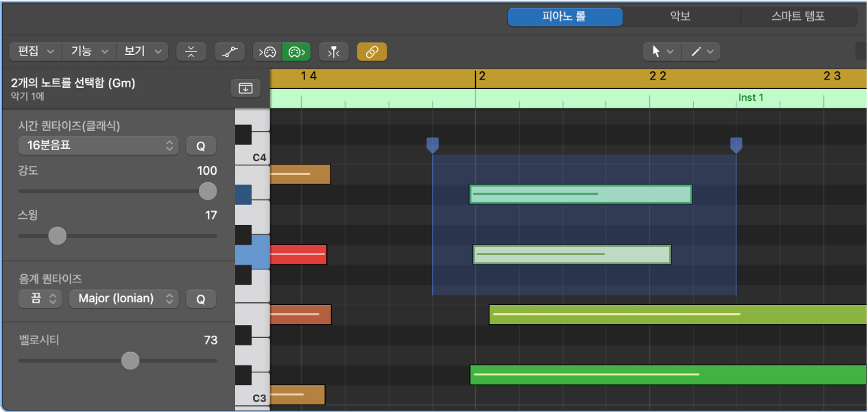Open the 보기 menu
Viewport: 868px width, 412px height.
(142, 51)
